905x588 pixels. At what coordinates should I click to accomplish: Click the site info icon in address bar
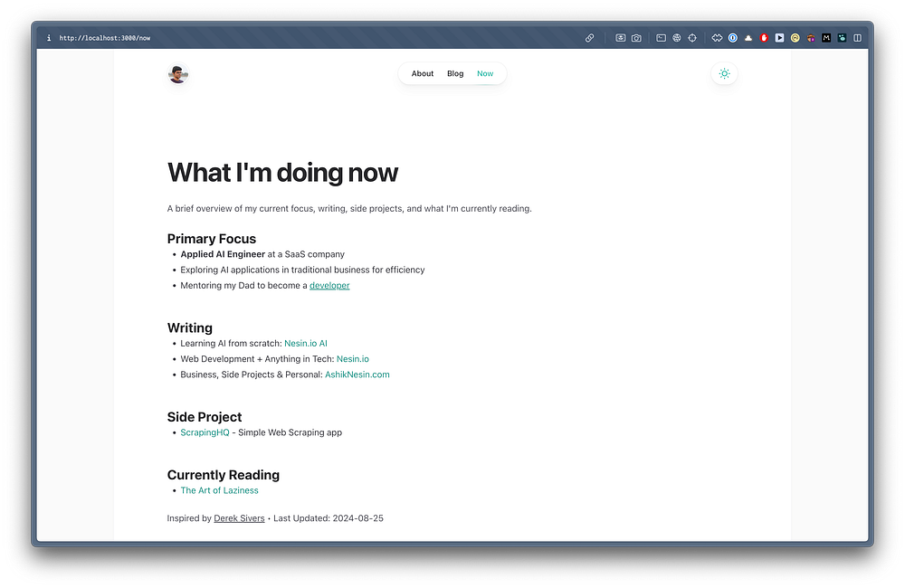tap(49, 38)
